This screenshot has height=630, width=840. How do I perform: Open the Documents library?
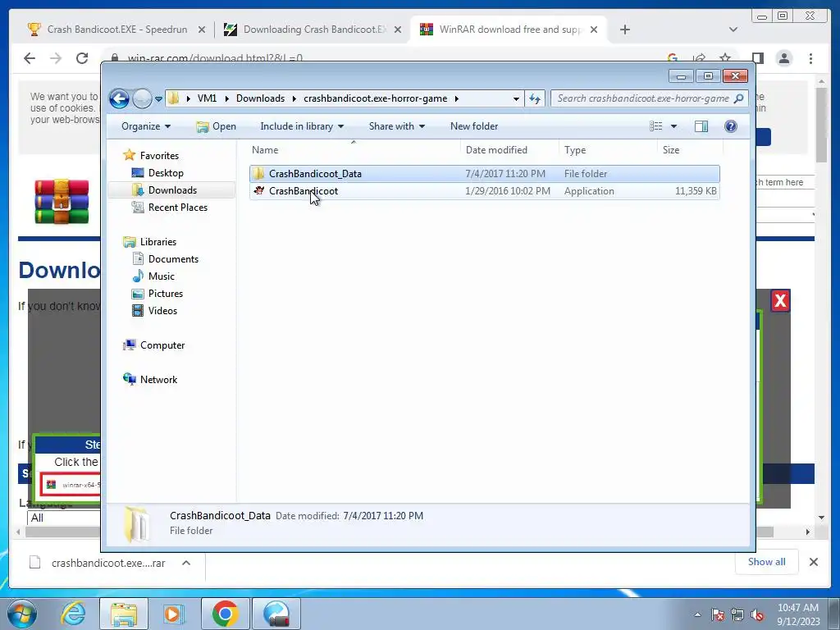pyautogui.click(x=173, y=259)
